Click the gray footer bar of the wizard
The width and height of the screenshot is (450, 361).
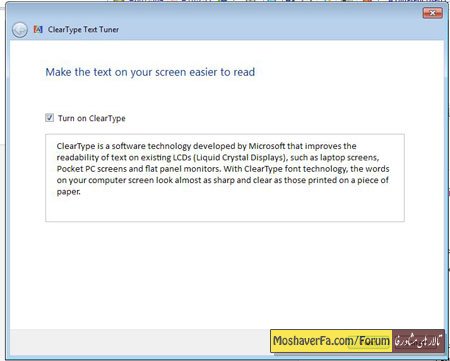click(140, 342)
